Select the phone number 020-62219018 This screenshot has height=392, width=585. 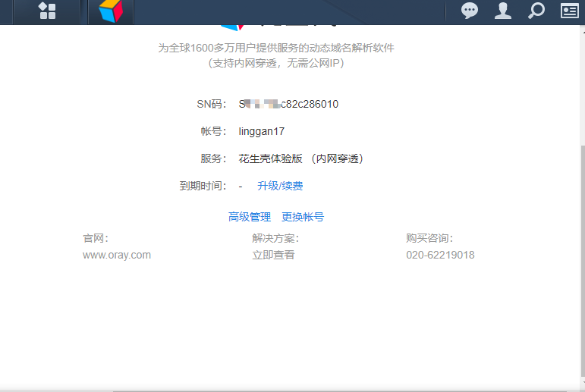[x=440, y=255]
